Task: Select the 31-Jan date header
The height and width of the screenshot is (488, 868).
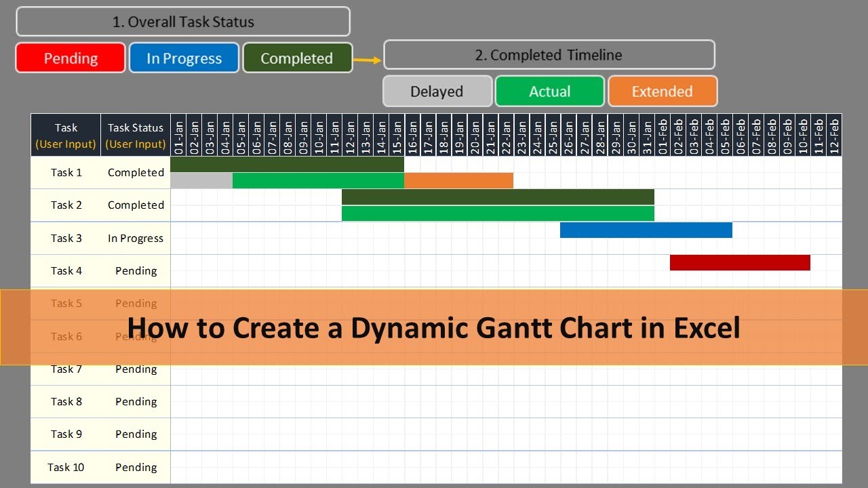Action: click(646, 136)
